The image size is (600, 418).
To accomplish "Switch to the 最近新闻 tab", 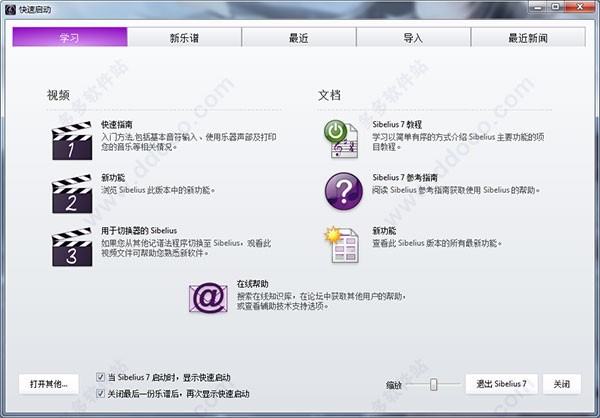I will tap(528, 37).
